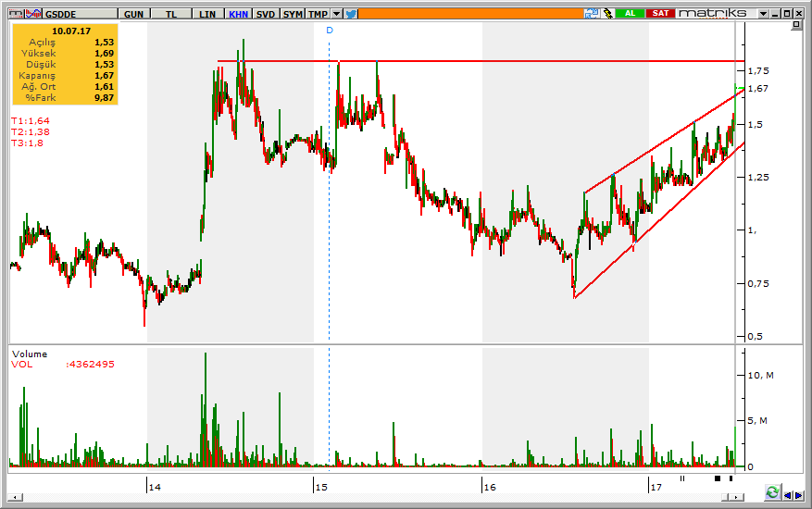Open the indicator wave icon
Screen dimensions: 812x509
click(x=33, y=14)
